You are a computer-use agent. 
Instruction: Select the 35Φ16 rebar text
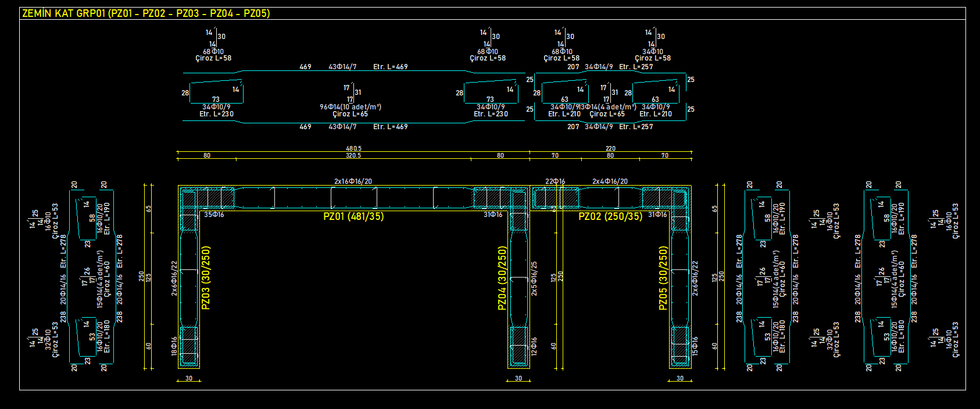214,215
